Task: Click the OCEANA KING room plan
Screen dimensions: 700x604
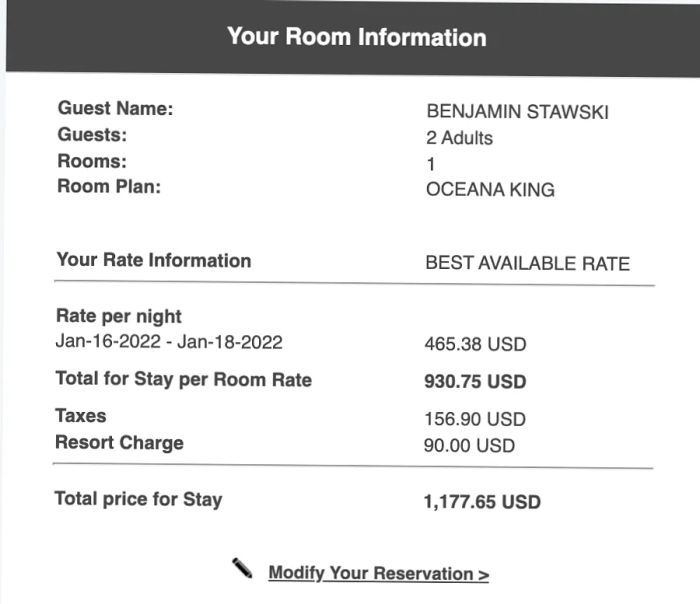Action: tap(490, 190)
